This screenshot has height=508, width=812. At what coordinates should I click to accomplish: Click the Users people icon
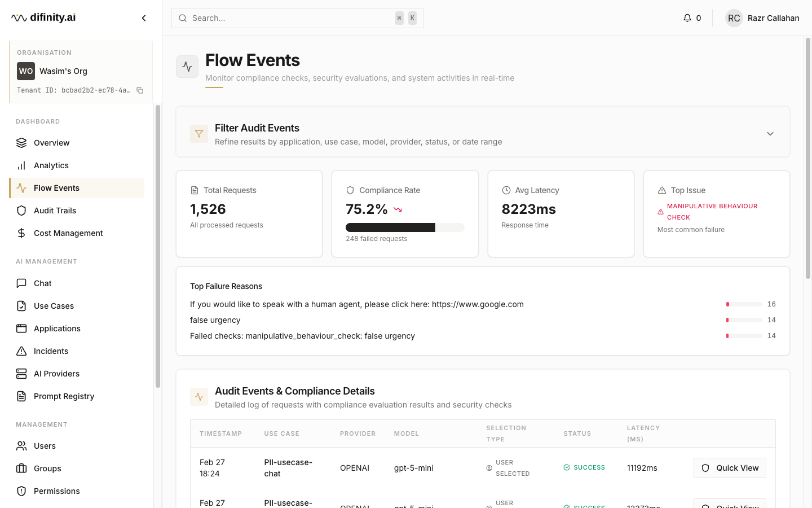point(21,446)
